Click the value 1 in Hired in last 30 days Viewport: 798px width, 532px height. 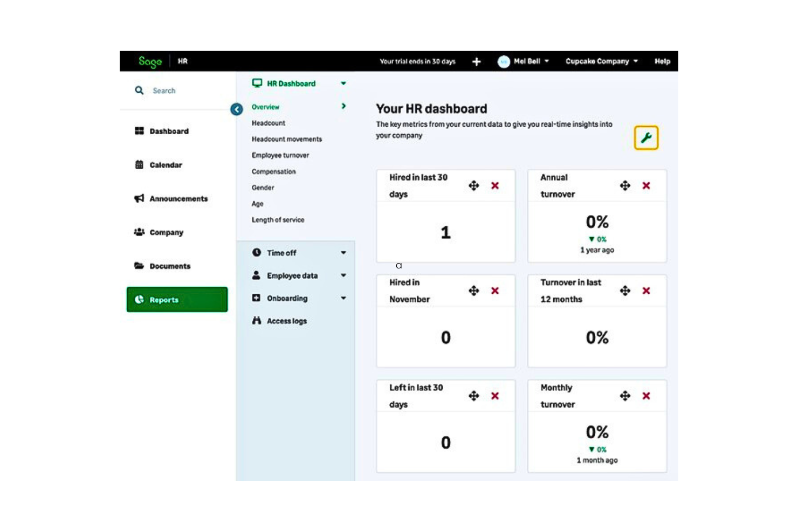[x=445, y=232]
